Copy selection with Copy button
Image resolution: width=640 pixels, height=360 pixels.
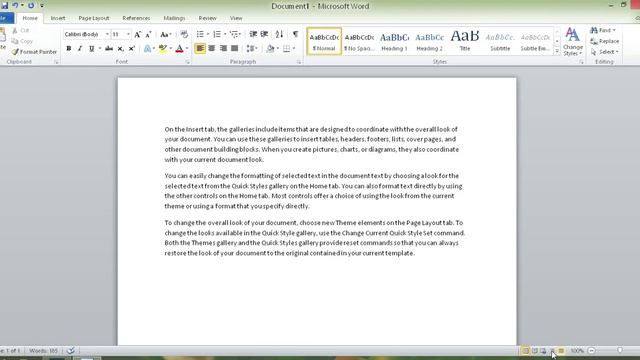click(22, 41)
